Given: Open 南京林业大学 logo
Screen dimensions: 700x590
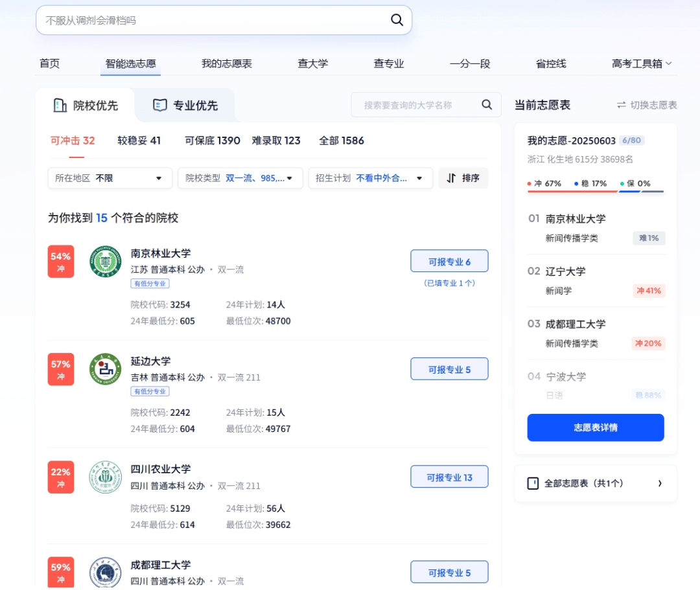Looking at the screenshot, I should point(105,262).
